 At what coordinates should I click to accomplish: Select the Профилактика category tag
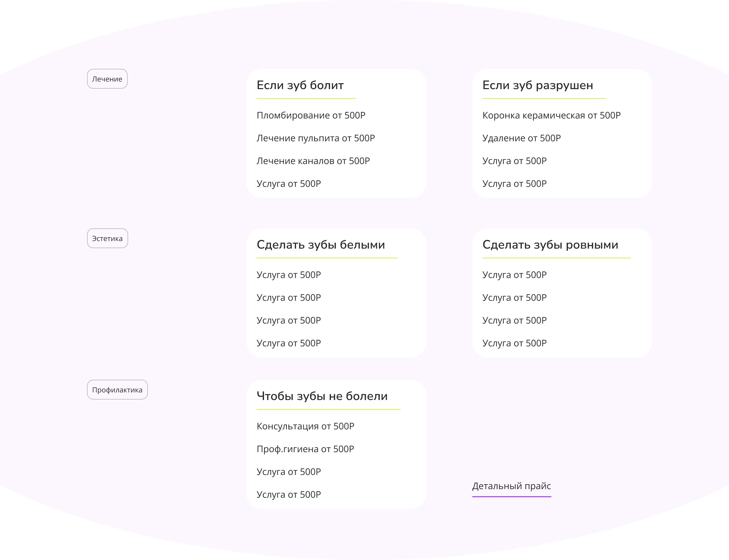pos(117,390)
